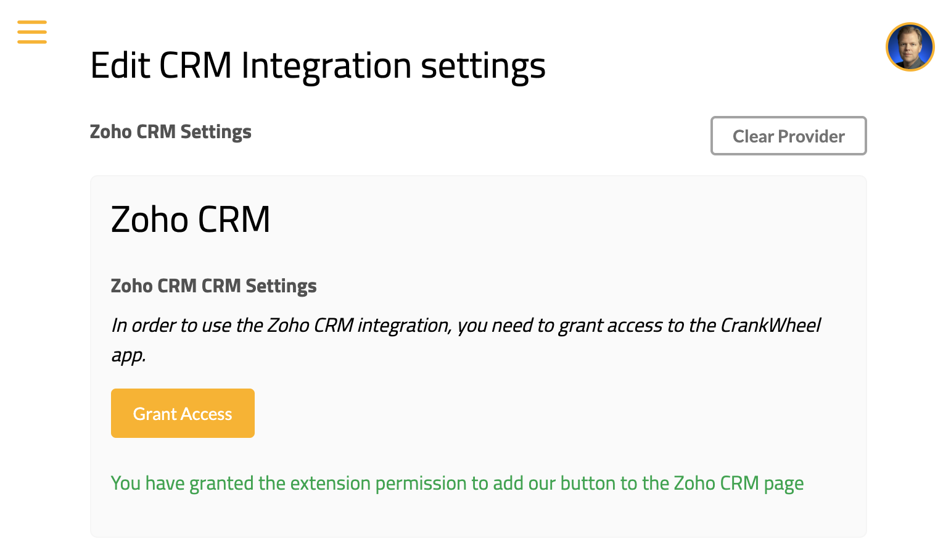Click the green extension permission message
Viewport: 951px width, 560px height.
coord(457,484)
